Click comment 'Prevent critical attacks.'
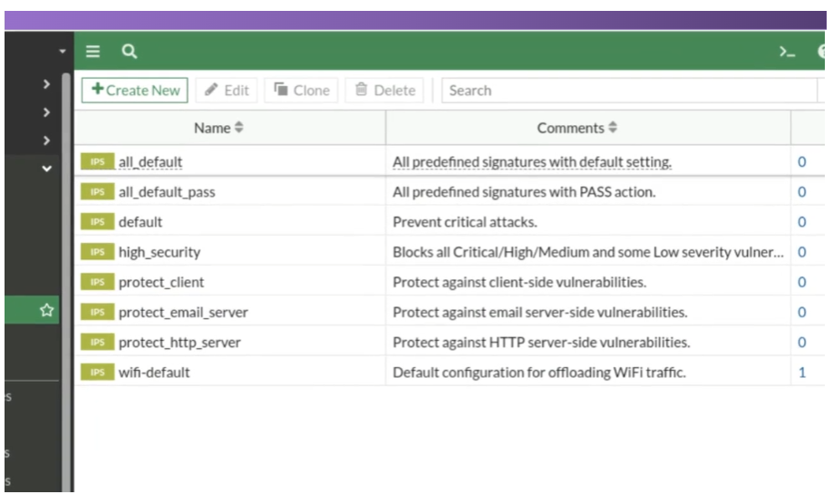Viewport: 833px width, 504px height. [x=465, y=222]
